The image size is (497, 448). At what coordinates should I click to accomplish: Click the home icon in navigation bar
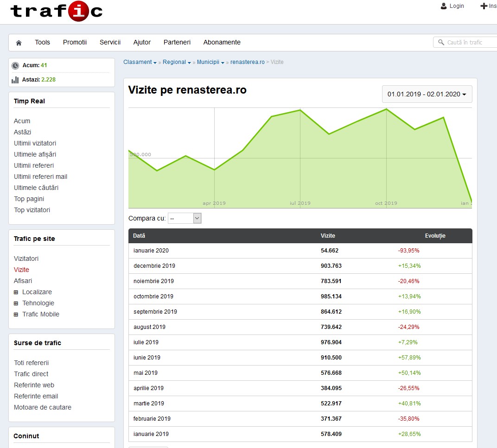pos(19,43)
